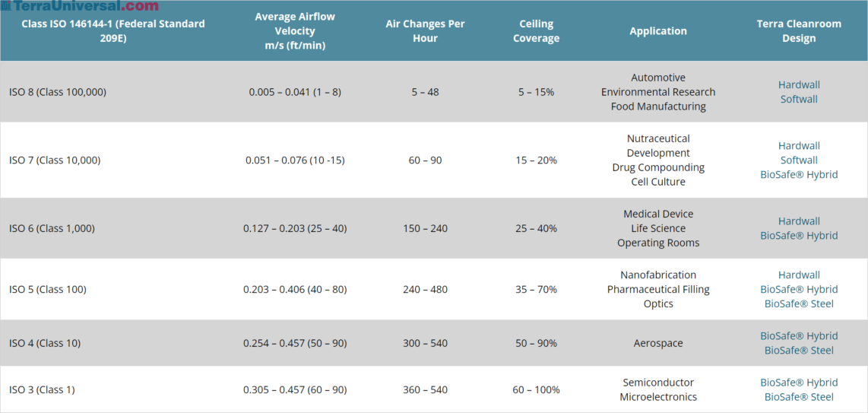868x413 pixels.
Task: Open BioSafe Steel in the ISO 5 row
Action: coord(799,303)
